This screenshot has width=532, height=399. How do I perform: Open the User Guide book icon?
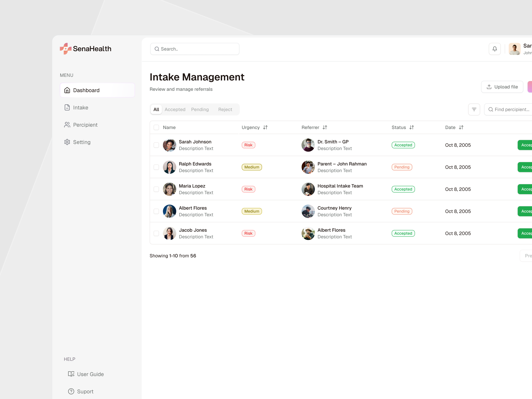click(x=71, y=374)
